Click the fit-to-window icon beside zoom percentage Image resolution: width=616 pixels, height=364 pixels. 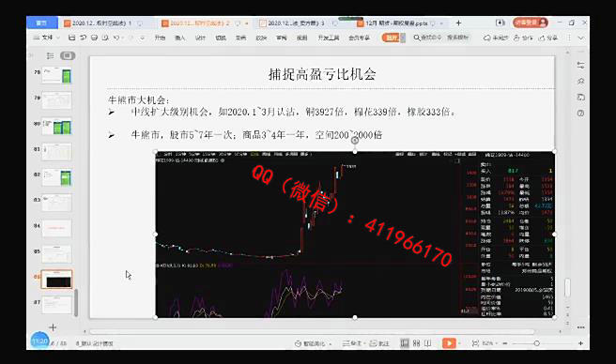[x=475, y=343]
